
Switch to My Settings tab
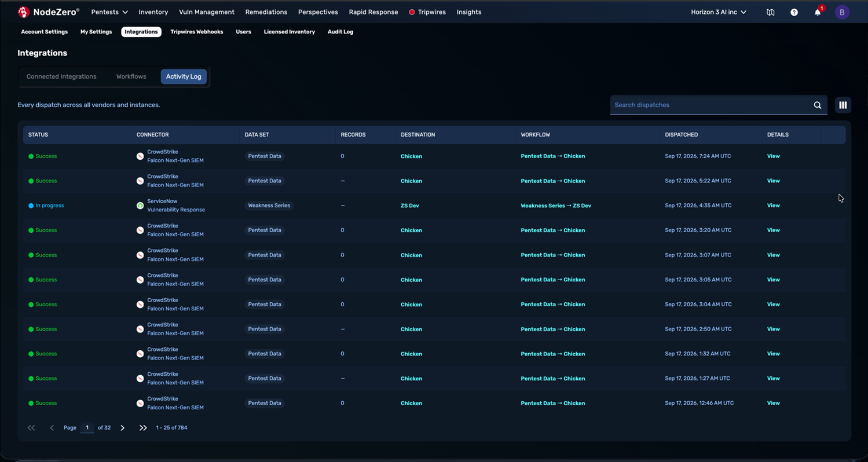(96, 32)
